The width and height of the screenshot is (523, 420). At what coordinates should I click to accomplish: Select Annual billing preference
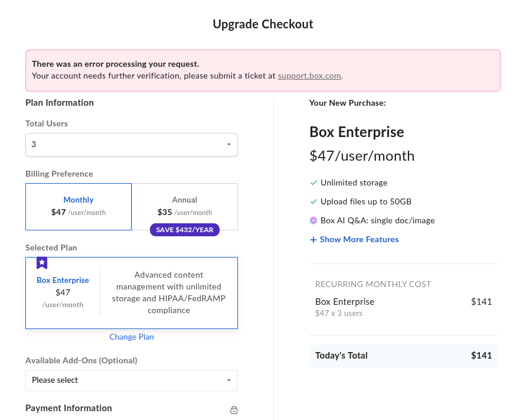[185, 206]
